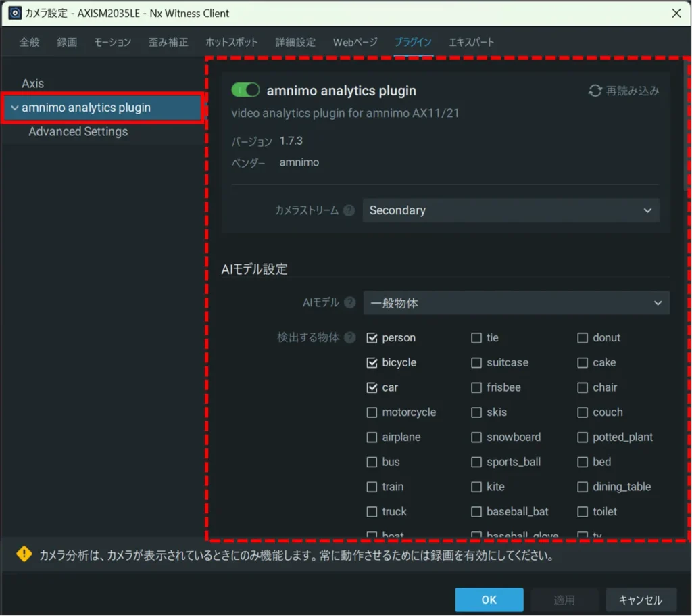Screen dimensions: 692x616
Task: Open the AIモデル 一般物体 dropdown
Action: 516,303
